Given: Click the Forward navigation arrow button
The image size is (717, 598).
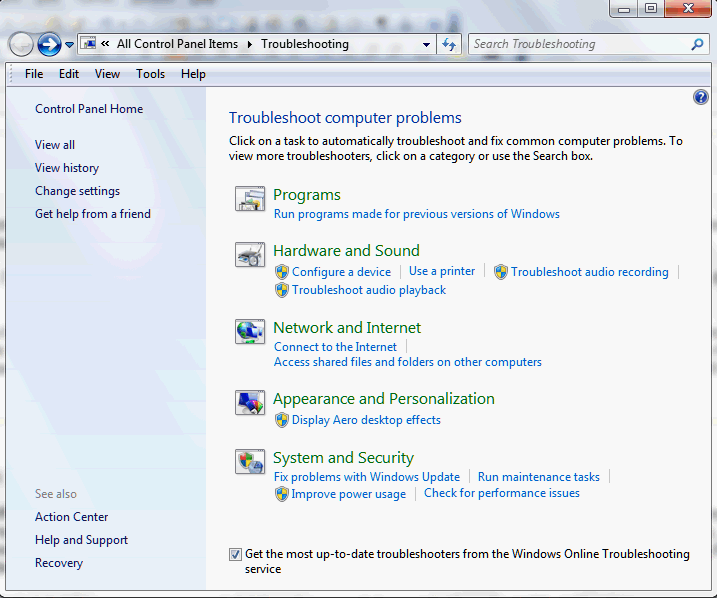Looking at the screenshot, I should [x=49, y=44].
